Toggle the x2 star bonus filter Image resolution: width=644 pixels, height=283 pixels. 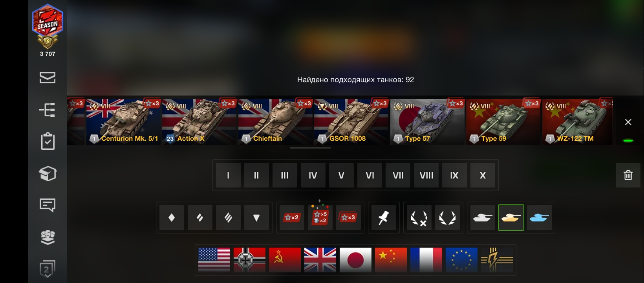(x=292, y=217)
